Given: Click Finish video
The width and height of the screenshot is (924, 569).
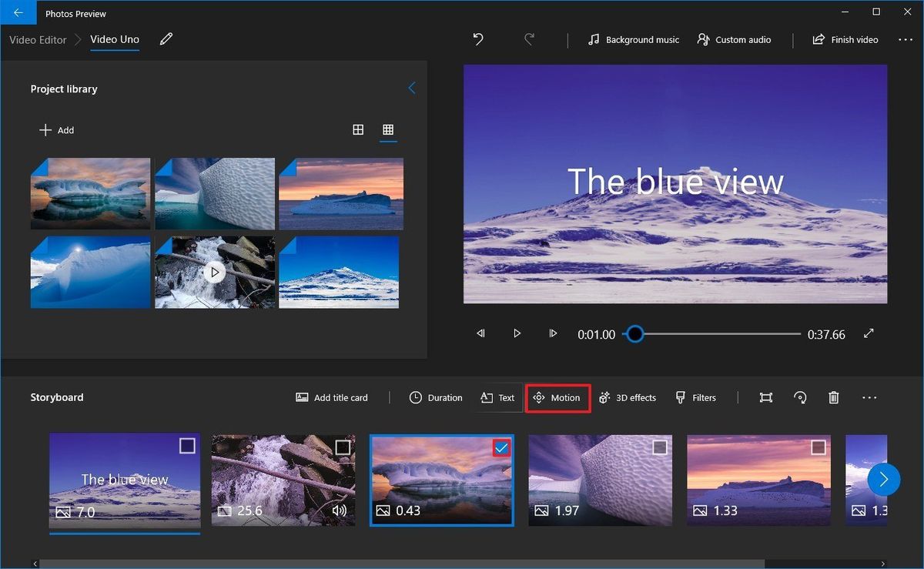Looking at the screenshot, I should 845,39.
